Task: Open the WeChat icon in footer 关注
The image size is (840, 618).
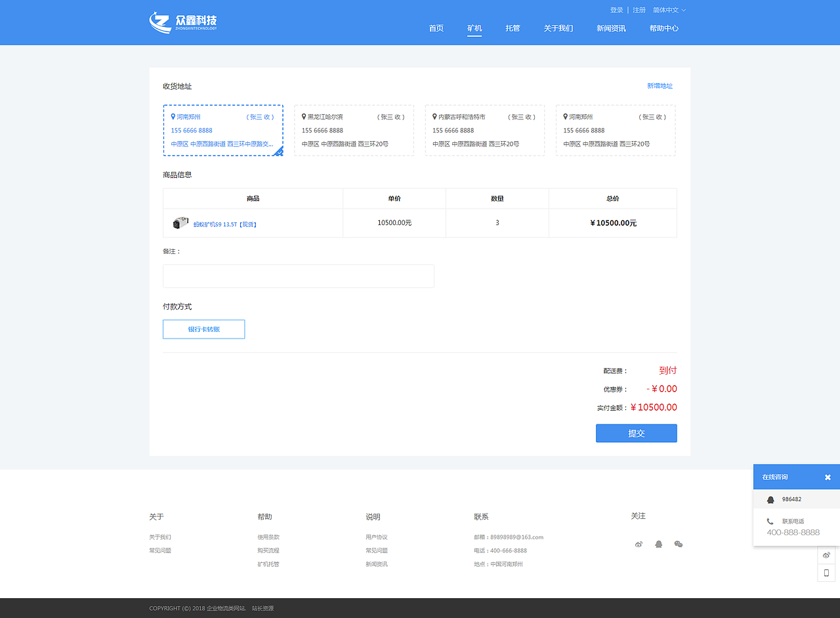Action: tap(679, 544)
